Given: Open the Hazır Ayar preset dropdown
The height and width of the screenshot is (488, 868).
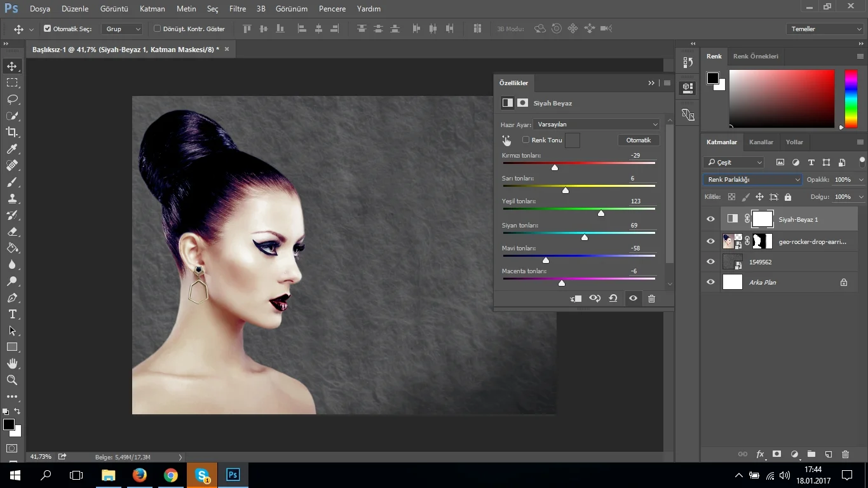Looking at the screenshot, I should (x=597, y=125).
